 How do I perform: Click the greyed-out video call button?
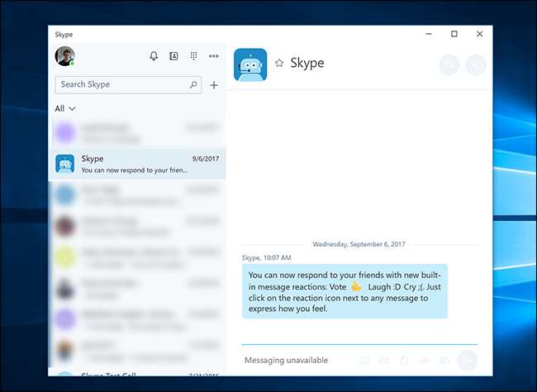click(449, 64)
